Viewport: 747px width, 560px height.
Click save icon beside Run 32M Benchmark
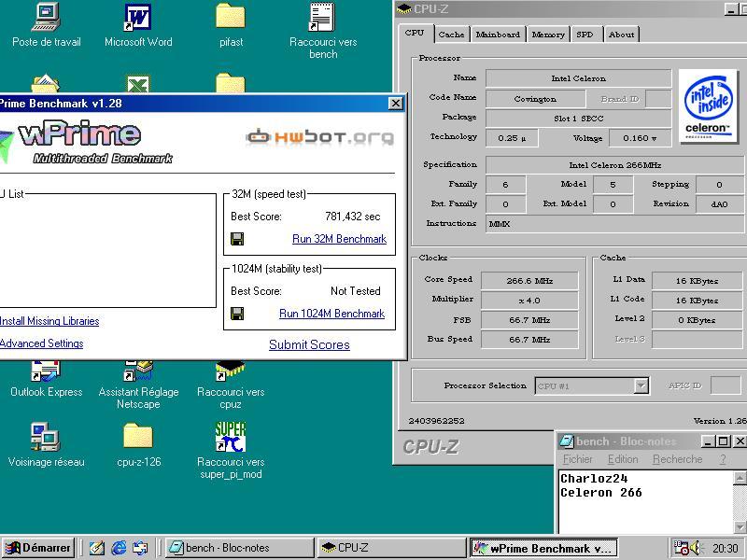pyautogui.click(x=237, y=239)
